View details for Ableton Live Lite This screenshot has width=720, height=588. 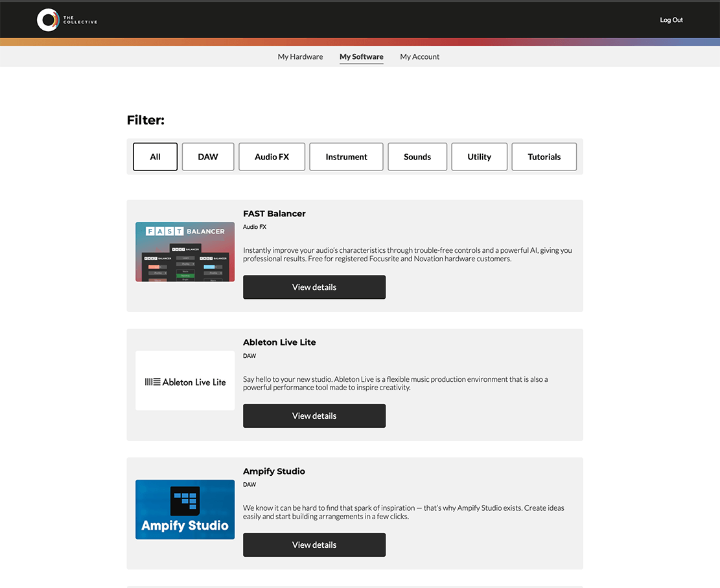point(314,416)
